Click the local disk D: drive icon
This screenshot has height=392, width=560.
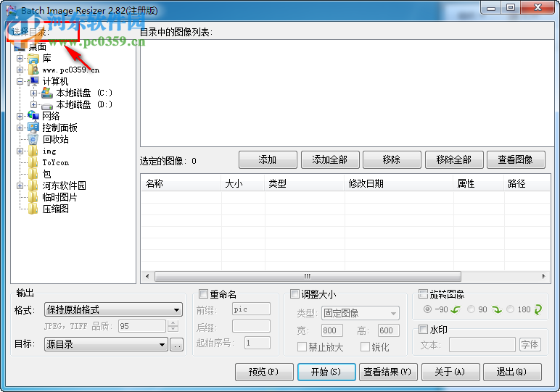point(46,105)
